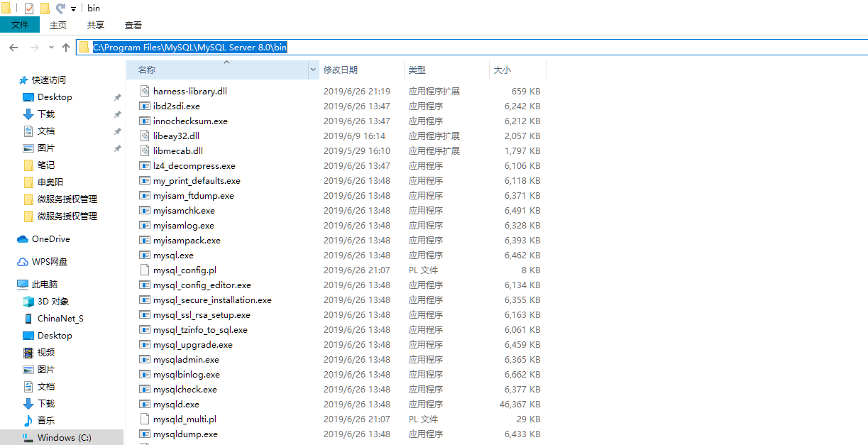Open the 名称 column filter dropdown

[312, 70]
